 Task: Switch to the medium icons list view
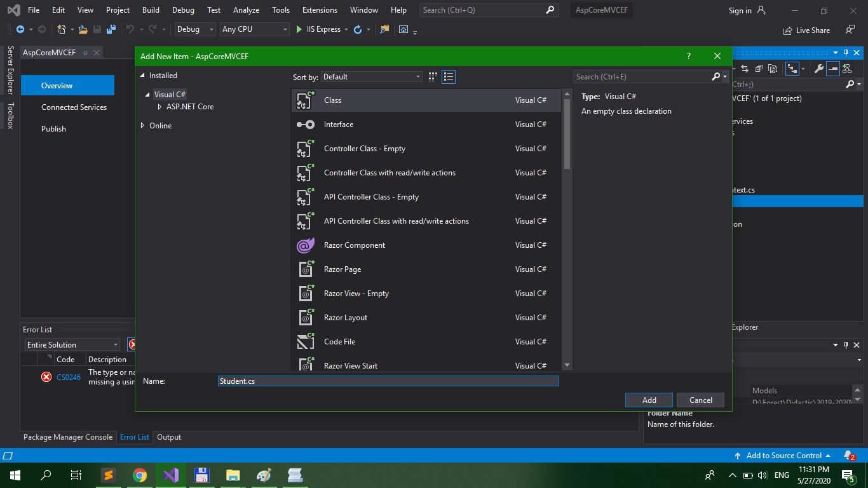click(449, 77)
